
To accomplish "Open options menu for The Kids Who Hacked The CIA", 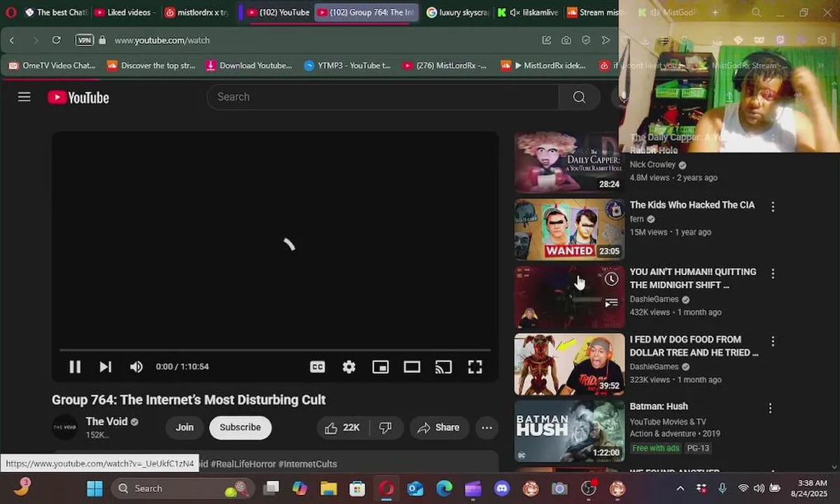I will (773, 207).
